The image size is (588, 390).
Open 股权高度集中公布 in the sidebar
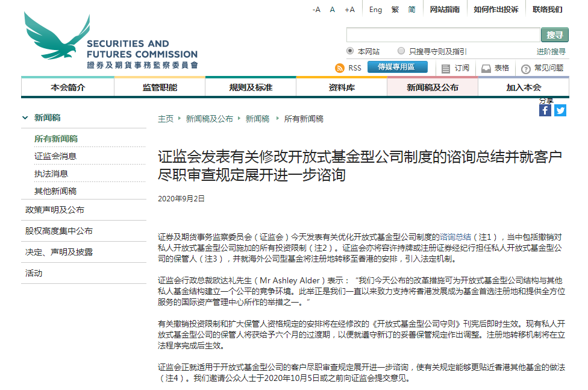coord(59,231)
